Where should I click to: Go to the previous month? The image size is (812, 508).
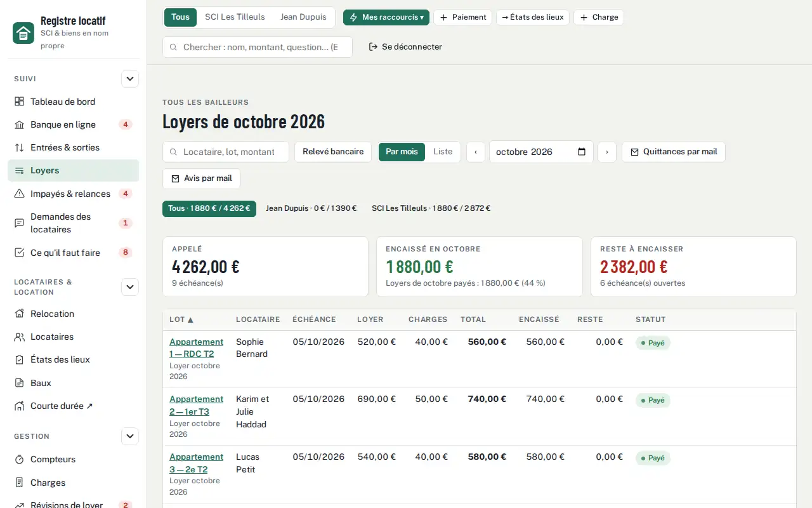pos(476,152)
